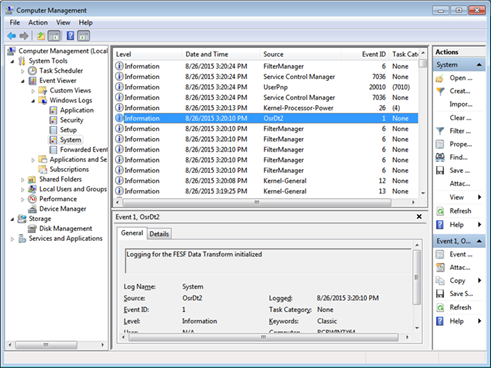The height and width of the screenshot is (368, 491).
Task: Click the Copy icon in Event actions
Action: (x=440, y=281)
